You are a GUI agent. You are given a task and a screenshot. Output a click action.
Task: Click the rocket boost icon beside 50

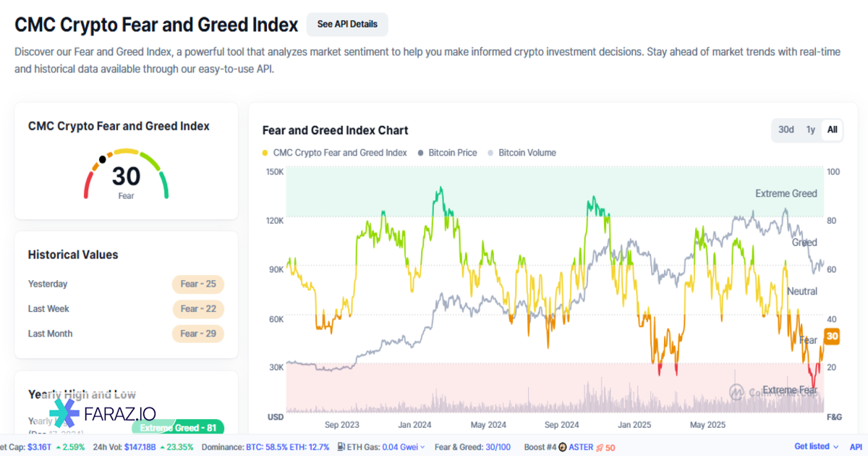tap(600, 447)
